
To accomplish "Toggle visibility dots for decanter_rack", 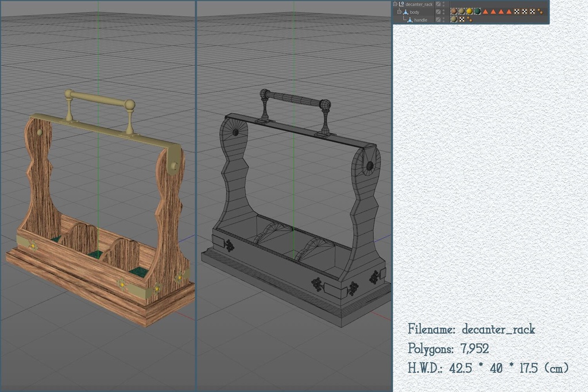I will (444, 4).
